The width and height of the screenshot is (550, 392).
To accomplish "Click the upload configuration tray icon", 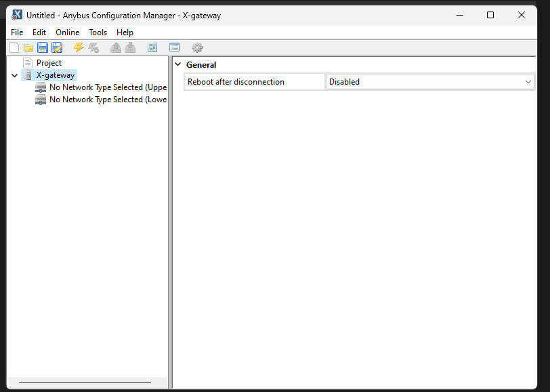I will click(115, 47).
